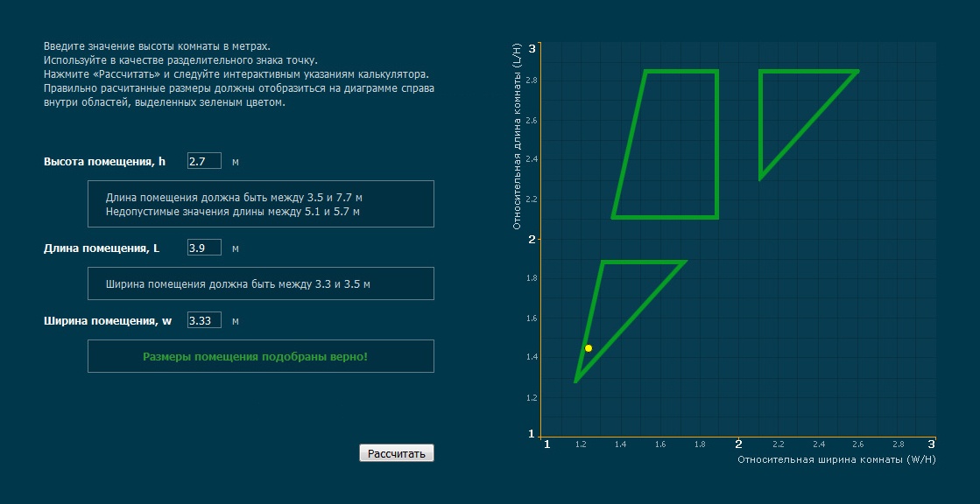
Task: Select the 'Ширина помещения, w' label
Action: tap(108, 321)
